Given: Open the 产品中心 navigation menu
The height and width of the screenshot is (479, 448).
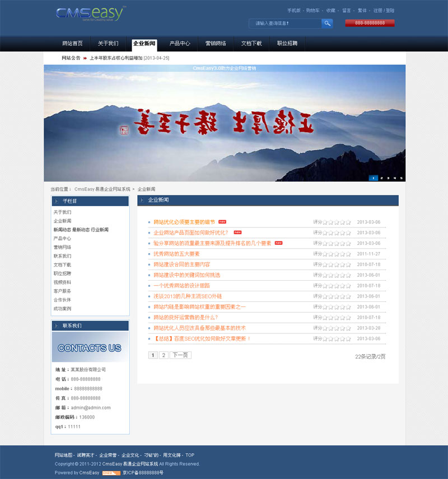Looking at the screenshot, I should coord(180,43).
